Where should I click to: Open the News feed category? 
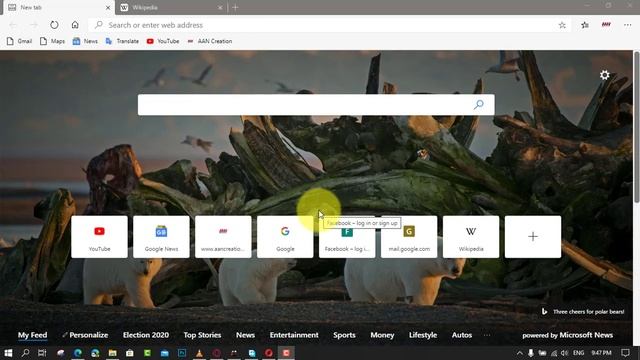tap(245, 335)
